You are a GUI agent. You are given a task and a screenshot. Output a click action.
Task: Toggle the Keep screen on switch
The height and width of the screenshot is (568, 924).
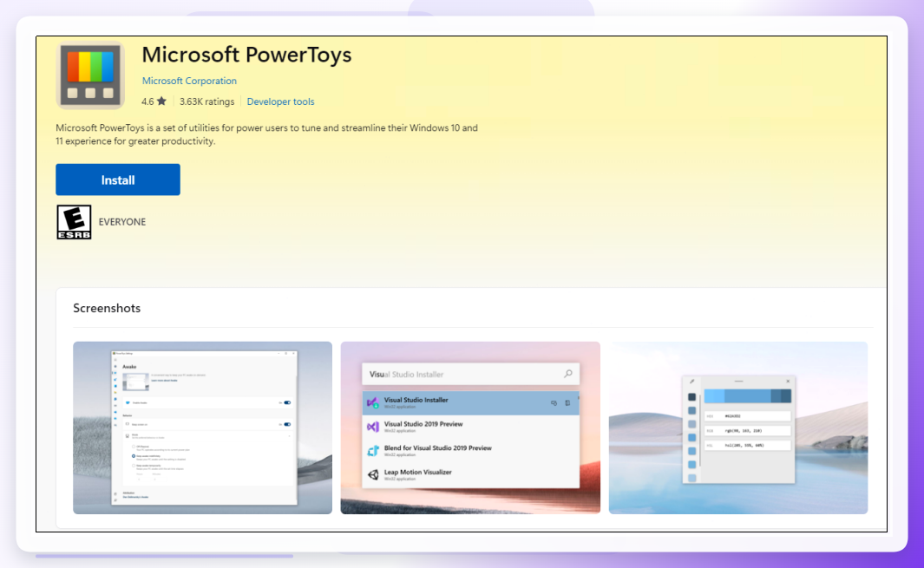tap(287, 424)
